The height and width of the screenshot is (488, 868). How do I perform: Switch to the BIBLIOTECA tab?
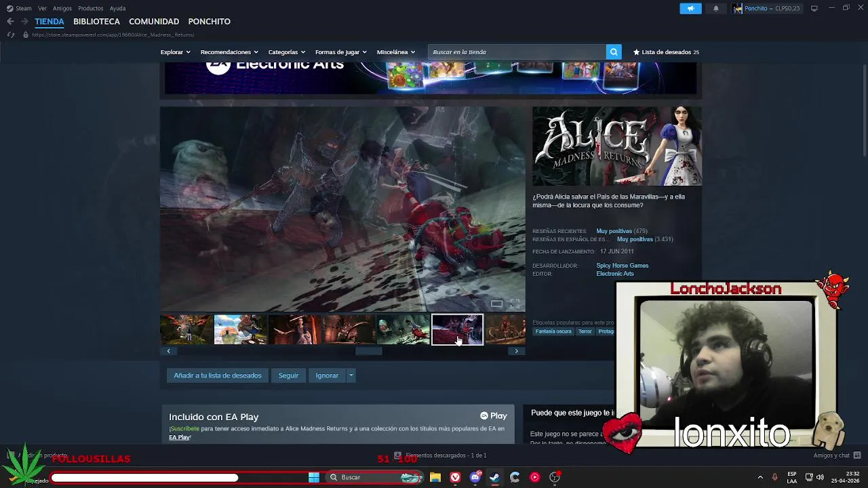pos(96,22)
